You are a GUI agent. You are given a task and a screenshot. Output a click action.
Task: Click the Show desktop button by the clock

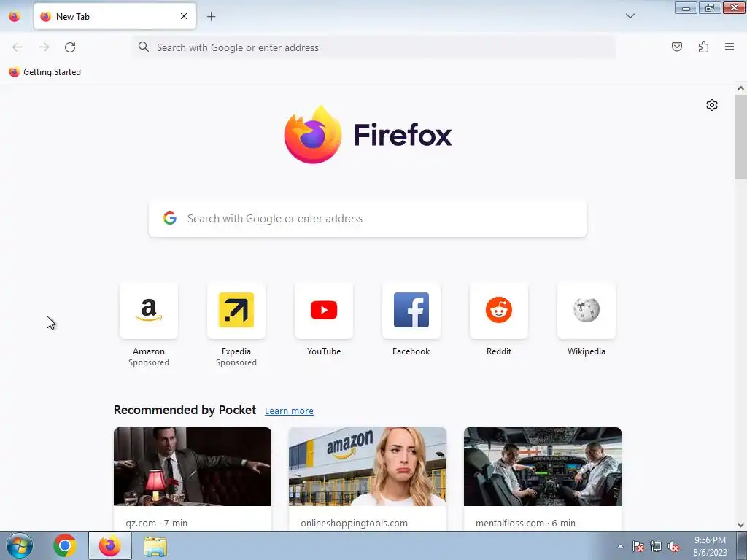pos(742,545)
